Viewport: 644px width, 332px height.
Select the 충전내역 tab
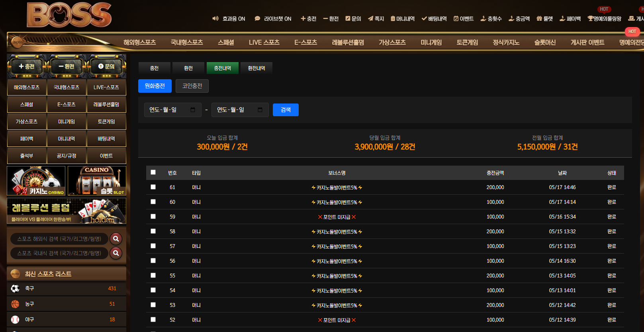click(x=223, y=68)
